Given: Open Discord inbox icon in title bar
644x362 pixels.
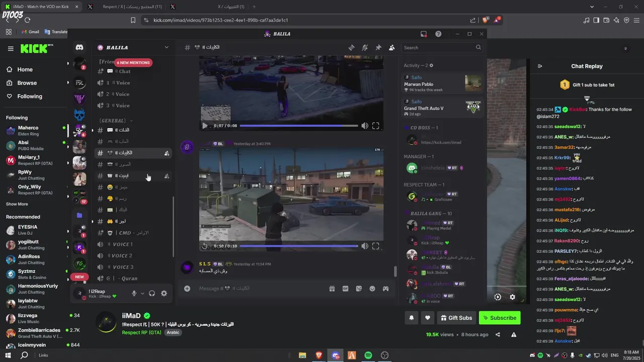Looking at the screenshot, I should point(424,34).
